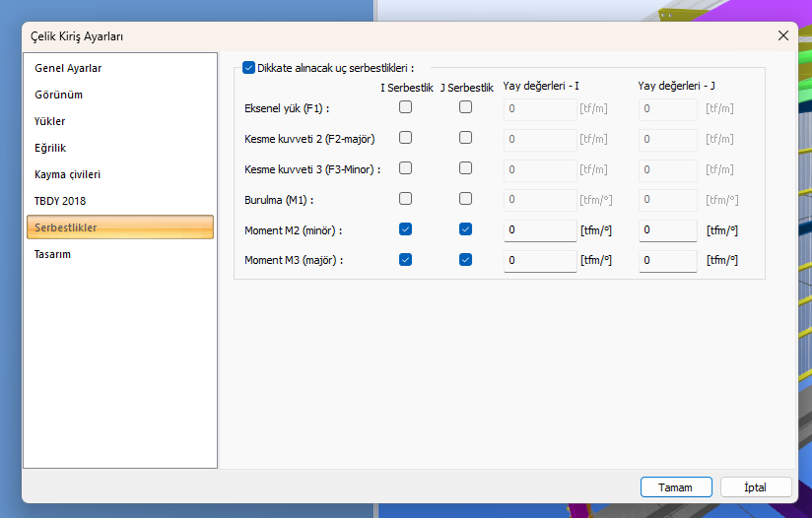Enable I Serbestlik for Eksenel yük (F1)
Screen dimensions: 812x518
(405, 107)
